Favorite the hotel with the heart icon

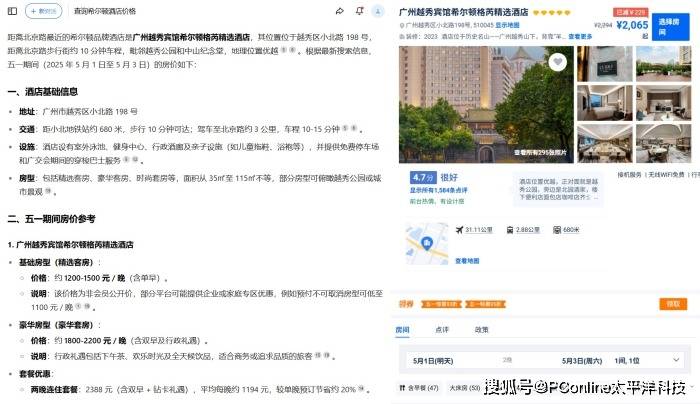point(558,62)
